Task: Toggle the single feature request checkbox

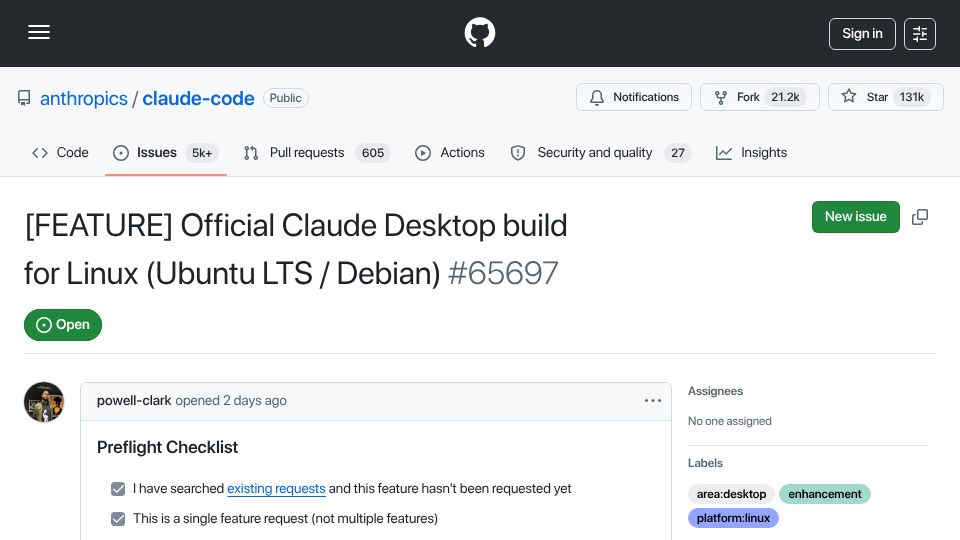Action: coord(118,519)
